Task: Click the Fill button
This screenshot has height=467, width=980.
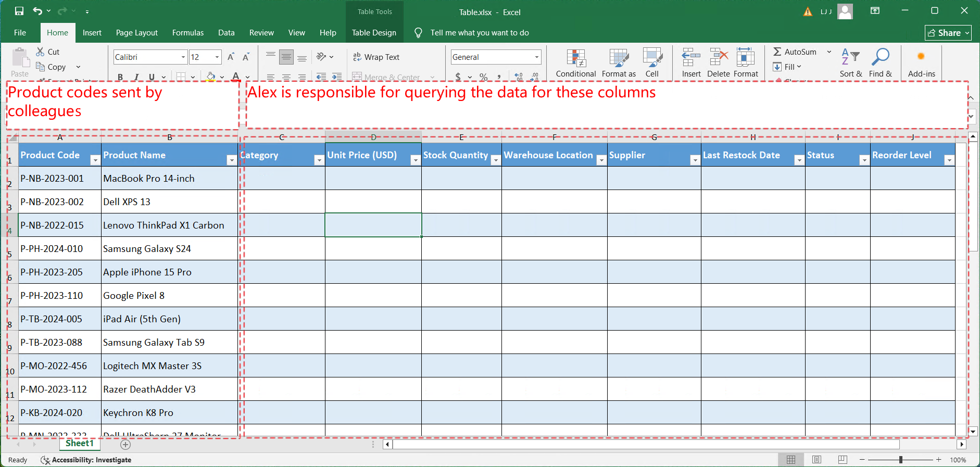Action: coord(787,67)
